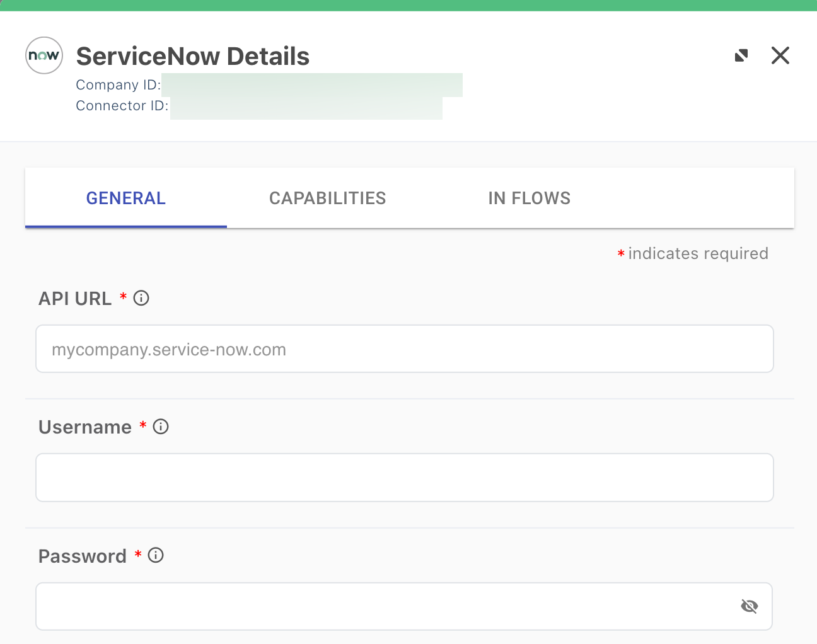
Task: Click the now icon in the dialog header
Action: pyautogui.click(x=43, y=55)
